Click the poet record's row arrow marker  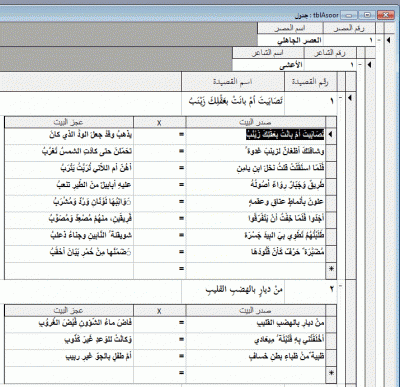pyautogui.click(x=369, y=65)
